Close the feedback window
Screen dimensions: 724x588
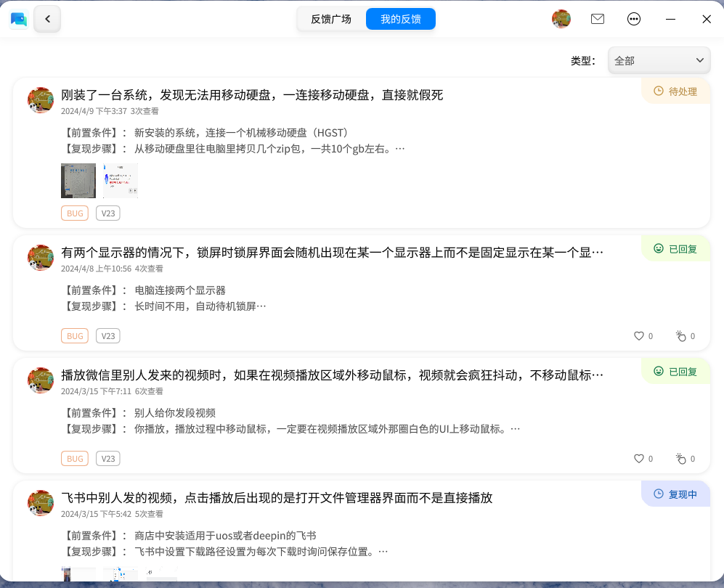tap(707, 19)
